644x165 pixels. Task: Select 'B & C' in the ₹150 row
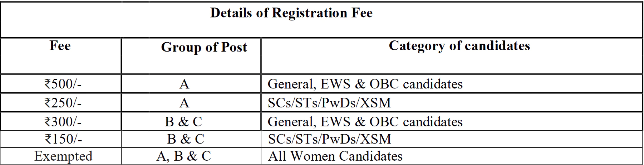pos(186,139)
